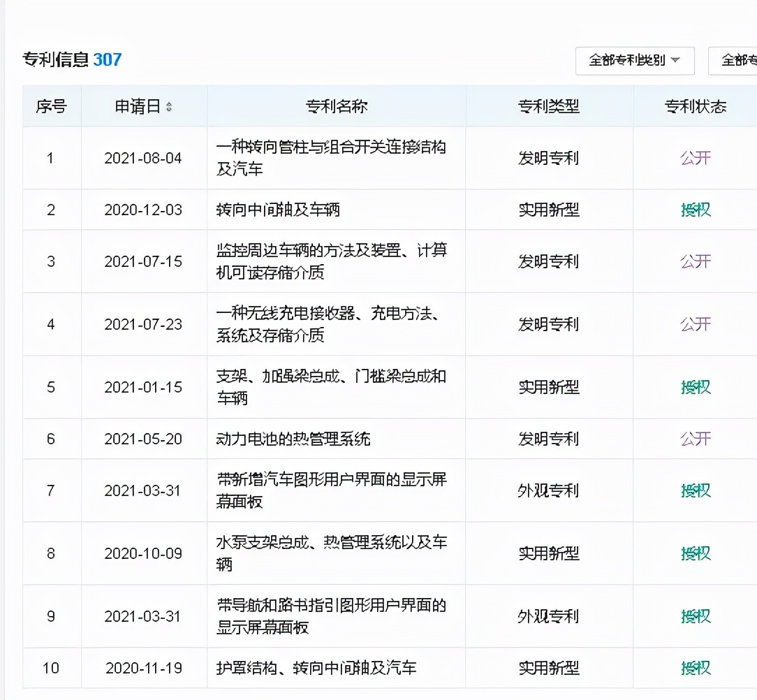Click the sort arrows beside 申请日
Image resolution: width=757 pixels, height=700 pixels.
point(169,107)
